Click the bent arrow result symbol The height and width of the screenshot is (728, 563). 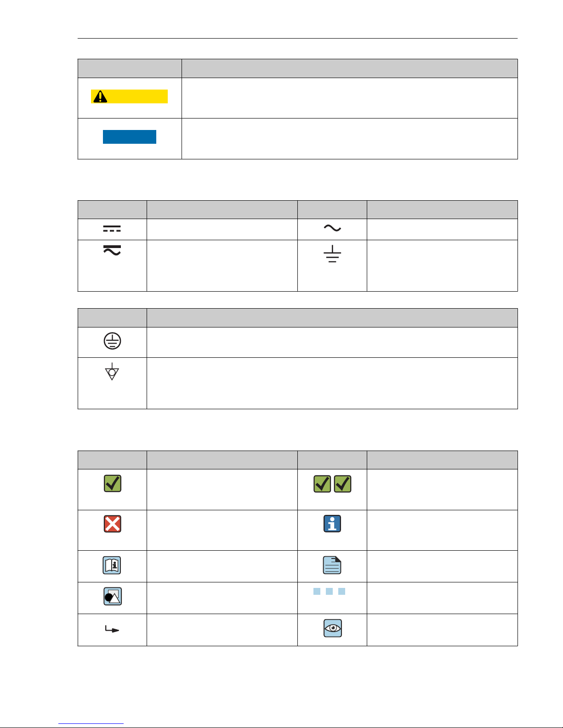click(112, 629)
